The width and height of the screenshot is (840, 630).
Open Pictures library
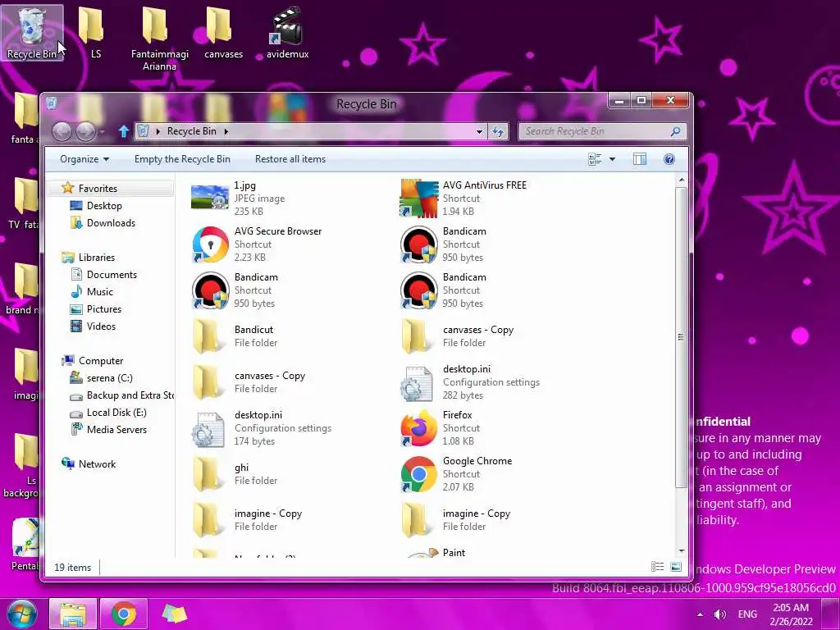coord(104,309)
